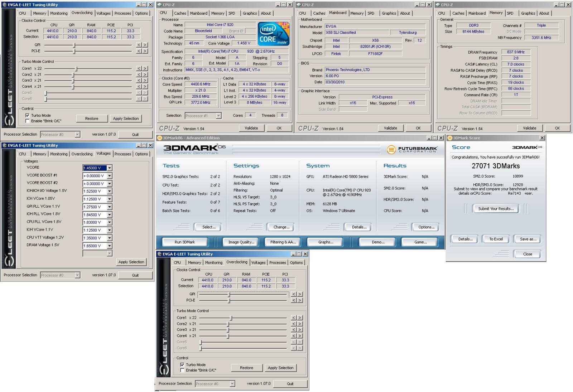
Task: Click the 3DMark Score window title icon
Action: 450,138
